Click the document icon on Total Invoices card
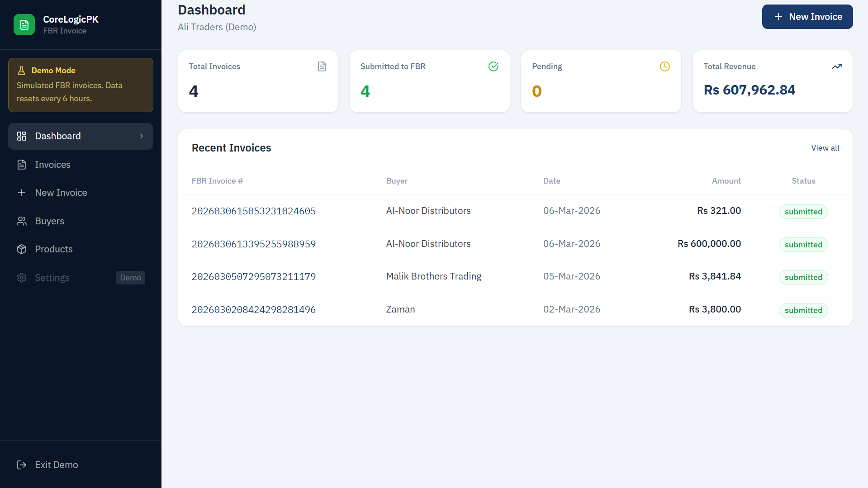Image resolution: width=868 pixels, height=488 pixels. (322, 66)
